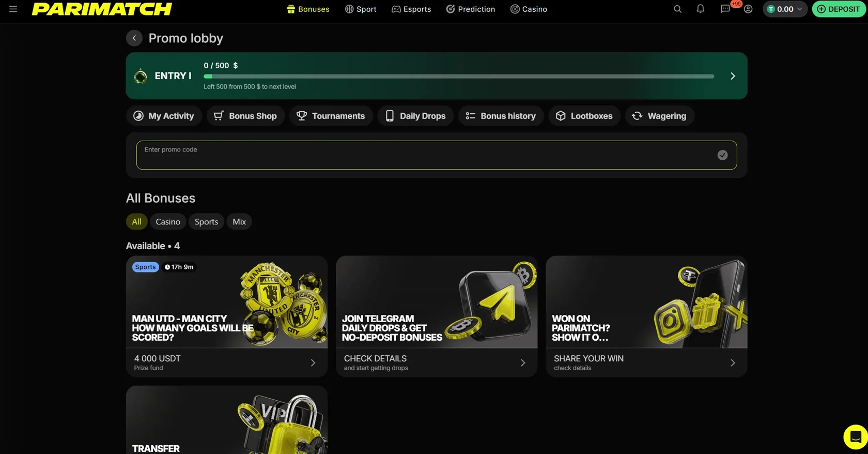The image size is (868, 454).
Task: Open the Bonuses section
Action: pyautogui.click(x=308, y=9)
